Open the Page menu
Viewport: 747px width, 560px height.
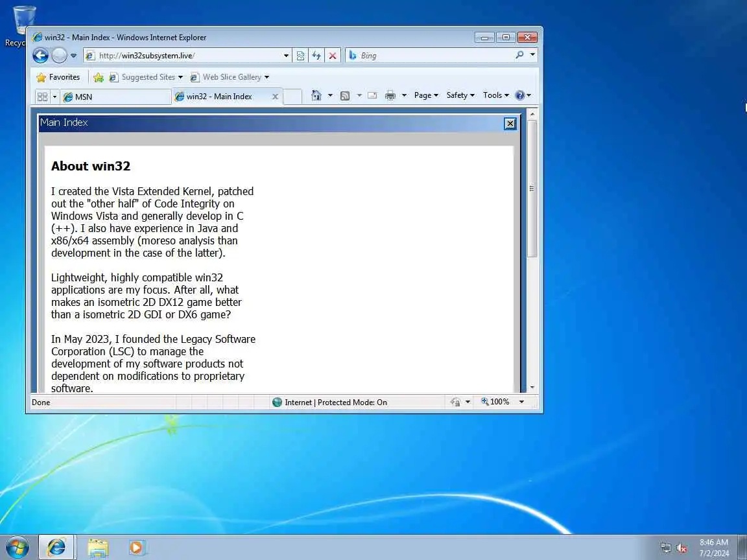[x=426, y=95]
